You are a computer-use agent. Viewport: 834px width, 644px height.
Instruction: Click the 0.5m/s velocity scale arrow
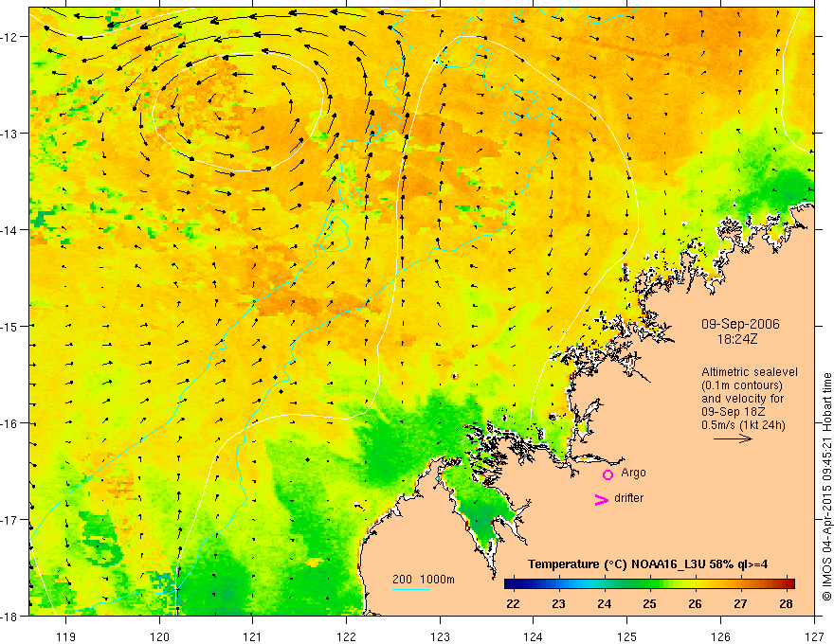pyautogui.click(x=733, y=438)
